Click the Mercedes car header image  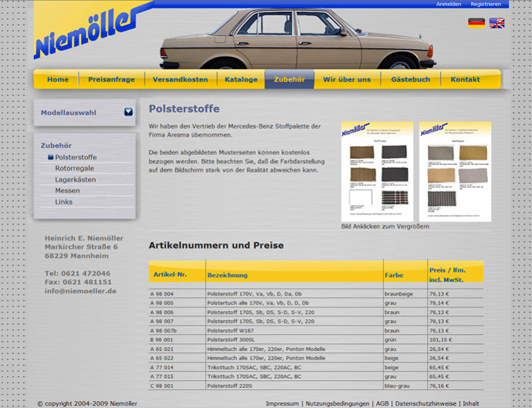coord(298,39)
